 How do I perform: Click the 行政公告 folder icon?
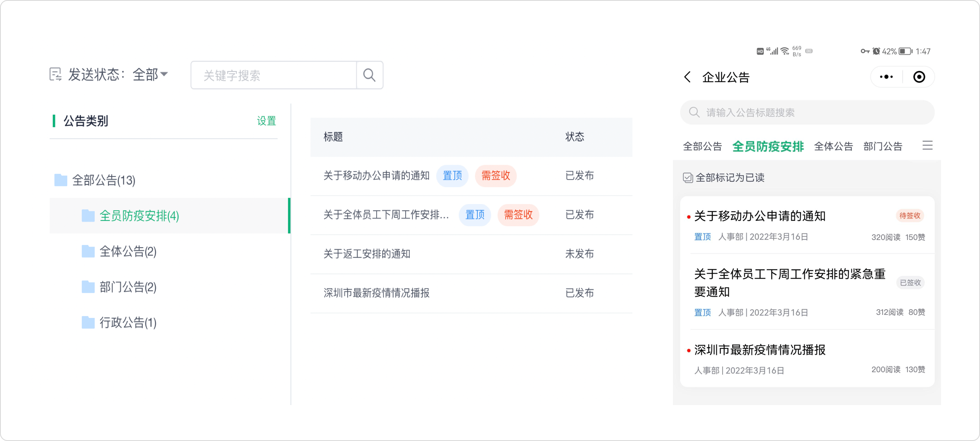pyautogui.click(x=88, y=323)
